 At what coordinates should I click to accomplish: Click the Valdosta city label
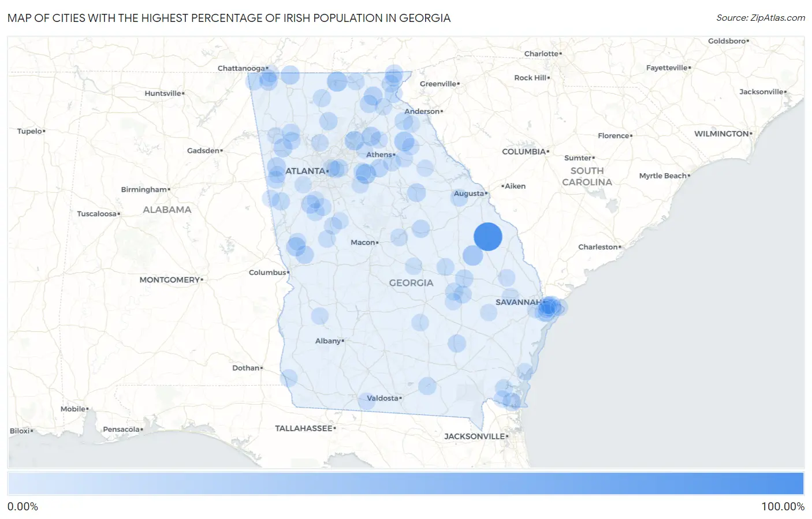383,398
